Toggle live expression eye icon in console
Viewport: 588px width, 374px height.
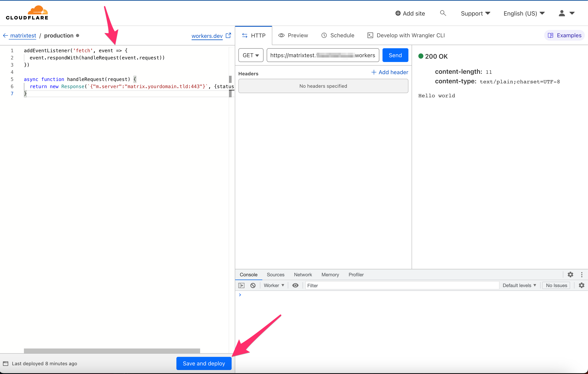295,285
